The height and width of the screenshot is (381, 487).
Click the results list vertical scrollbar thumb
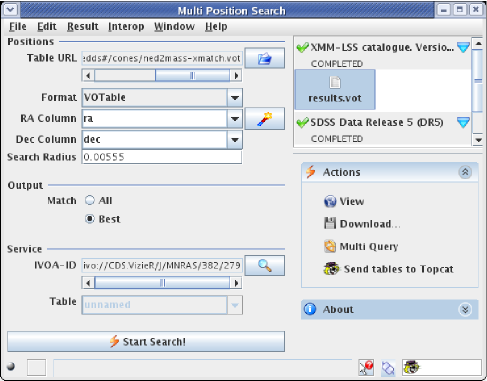point(478,81)
